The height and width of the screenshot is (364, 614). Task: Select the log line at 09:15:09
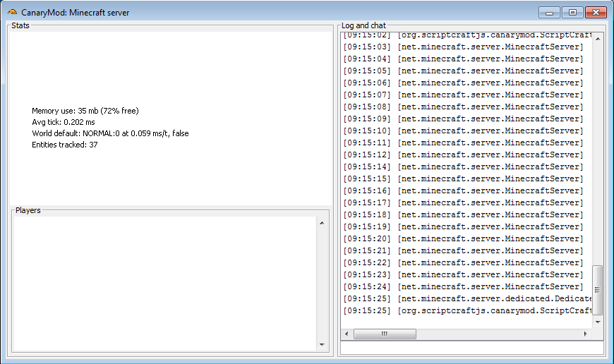463,119
